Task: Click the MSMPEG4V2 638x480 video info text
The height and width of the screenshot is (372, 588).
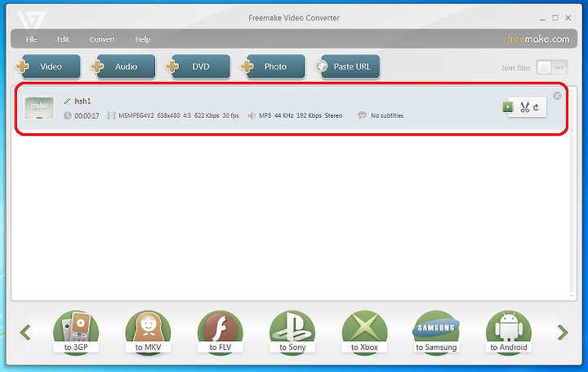Action: (179, 115)
